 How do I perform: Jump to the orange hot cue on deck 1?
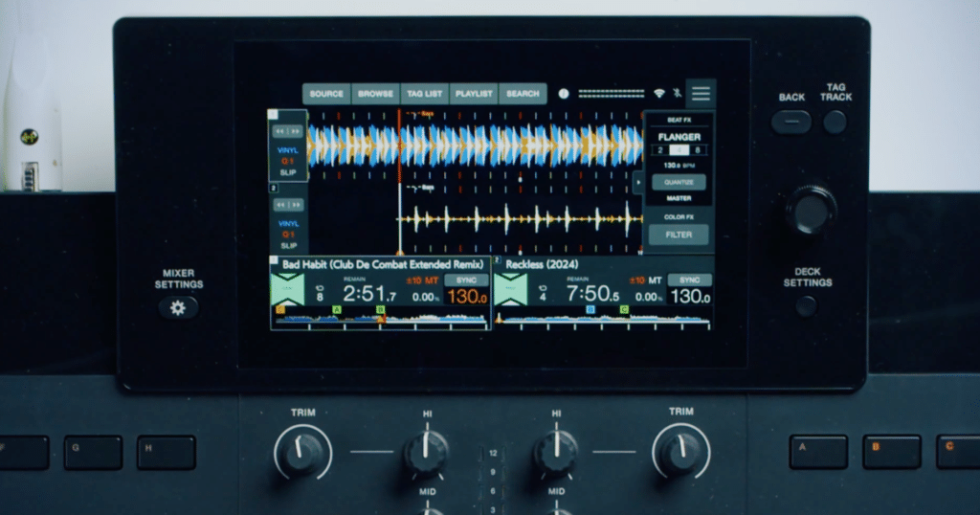(x=280, y=310)
